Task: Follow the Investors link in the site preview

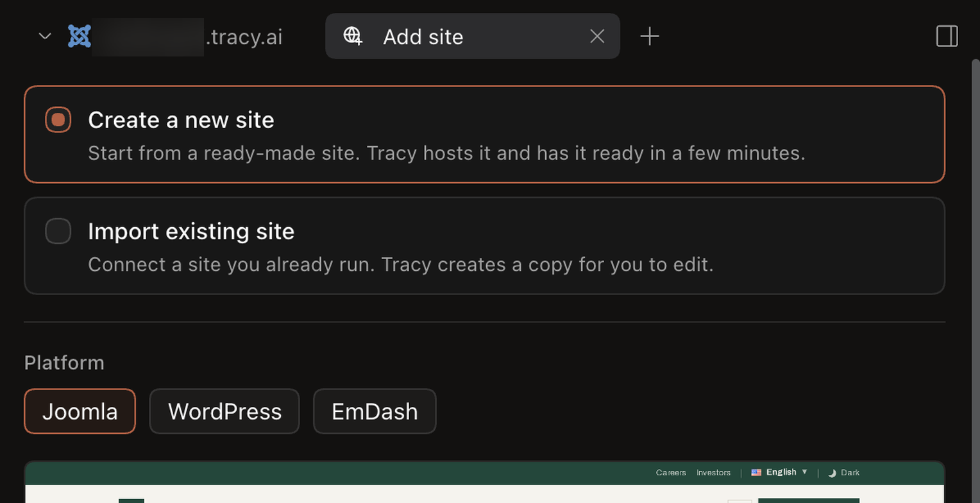Action: [x=714, y=473]
